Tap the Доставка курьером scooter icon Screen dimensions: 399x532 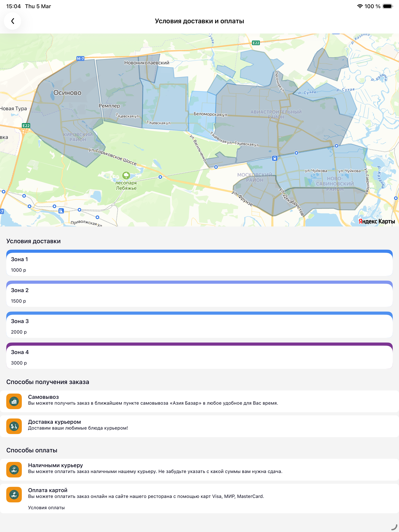coord(14,426)
